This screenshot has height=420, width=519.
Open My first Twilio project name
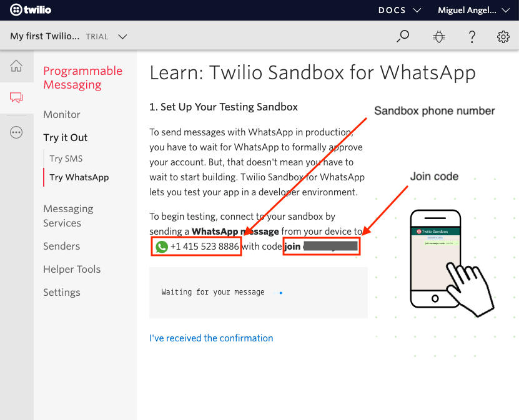pyautogui.click(x=45, y=36)
